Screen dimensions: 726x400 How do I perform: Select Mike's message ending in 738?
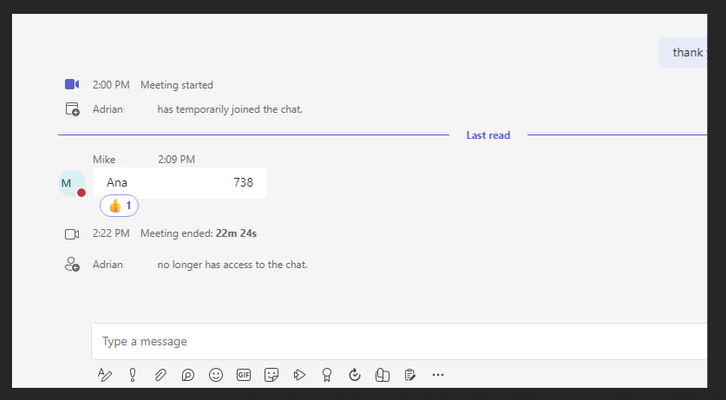pyautogui.click(x=180, y=183)
